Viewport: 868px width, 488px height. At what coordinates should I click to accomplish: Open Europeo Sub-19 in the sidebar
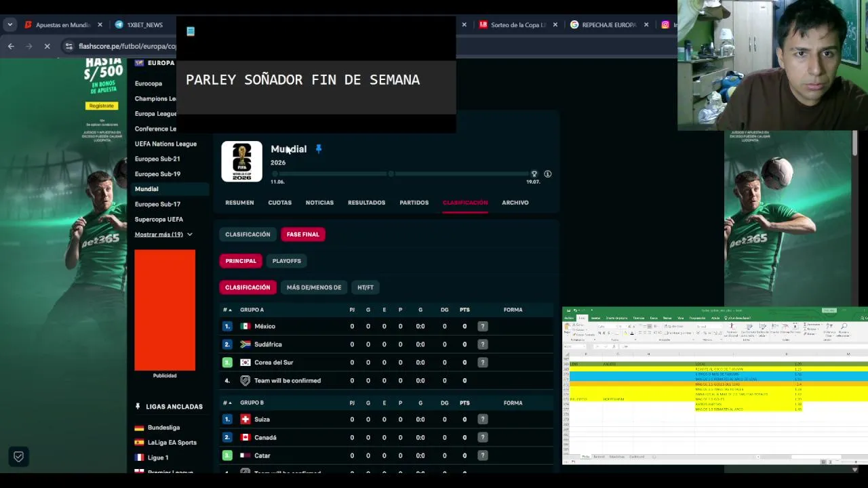(x=157, y=174)
